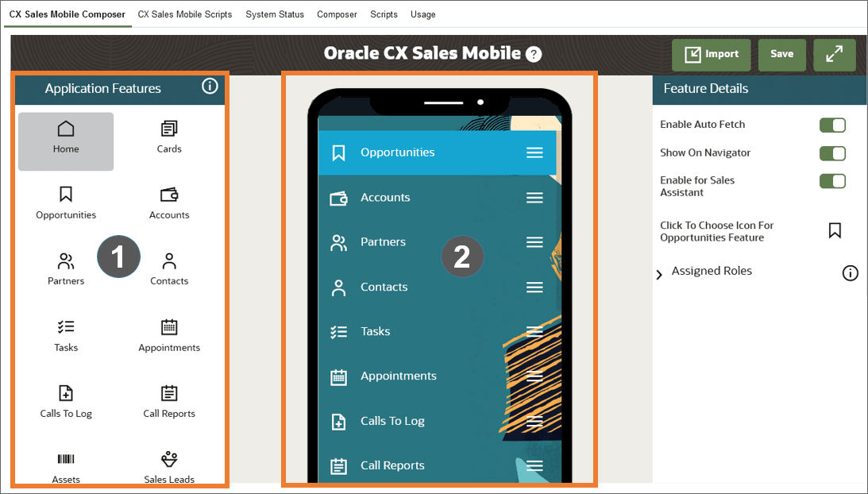Select Contacts in Application Features
The image size is (868, 494).
pos(169,269)
